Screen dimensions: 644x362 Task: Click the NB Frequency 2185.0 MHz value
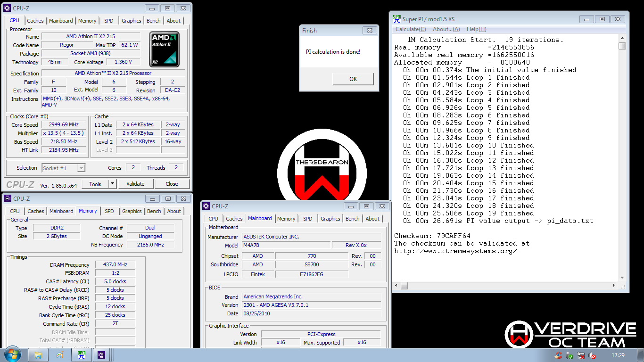(150, 245)
